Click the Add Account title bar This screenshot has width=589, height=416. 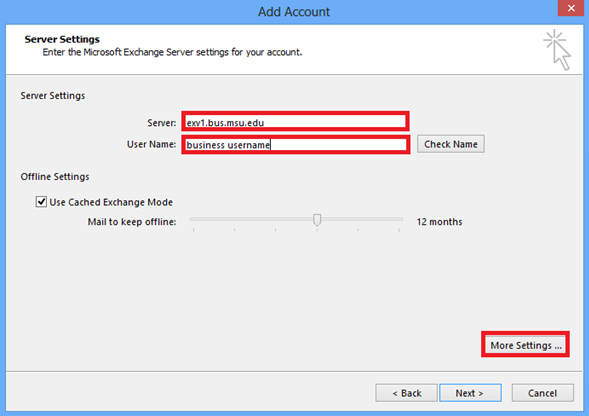pyautogui.click(x=294, y=12)
